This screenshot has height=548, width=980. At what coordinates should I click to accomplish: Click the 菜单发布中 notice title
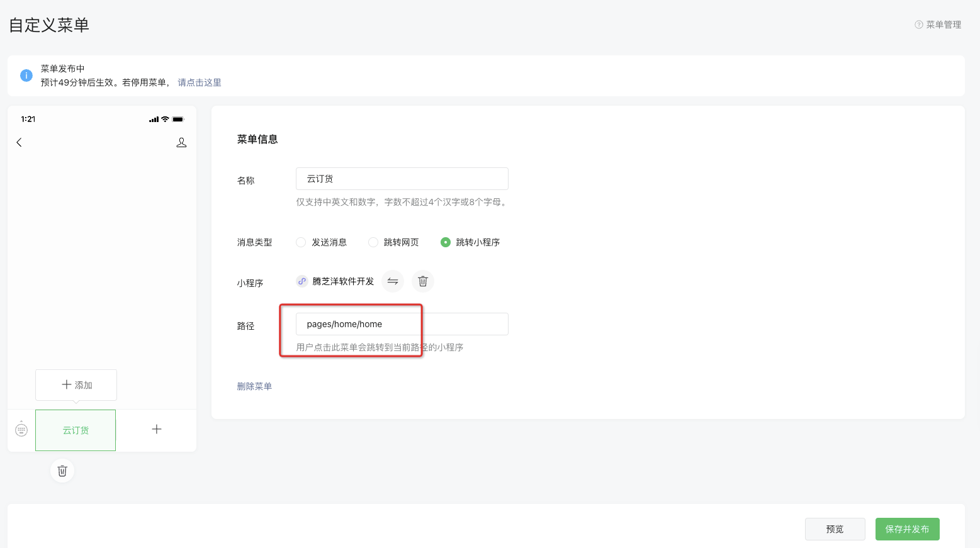(62, 69)
